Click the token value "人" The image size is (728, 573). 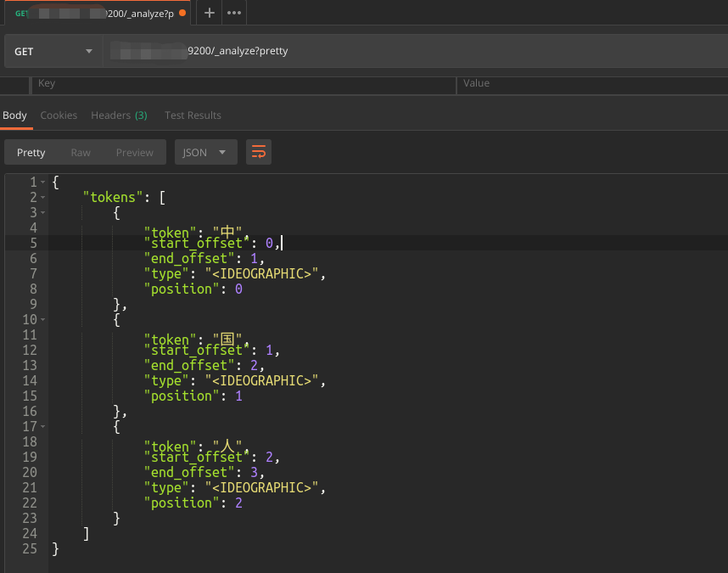pos(227,446)
